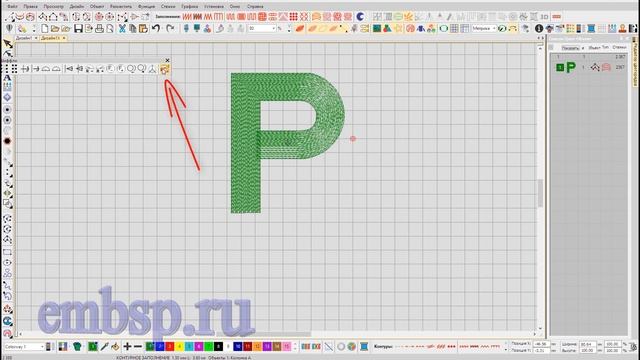This screenshot has width=640, height=360.
Task: Pick the black color swatch number 8
Action: pos(218,347)
